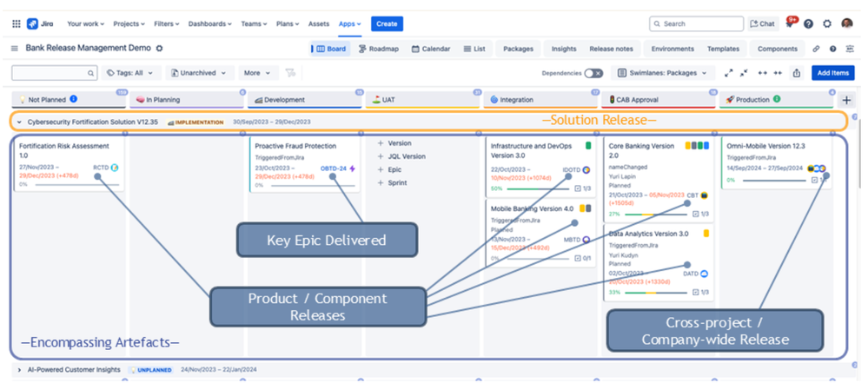Click the copy link icon next to Components

[816, 49]
